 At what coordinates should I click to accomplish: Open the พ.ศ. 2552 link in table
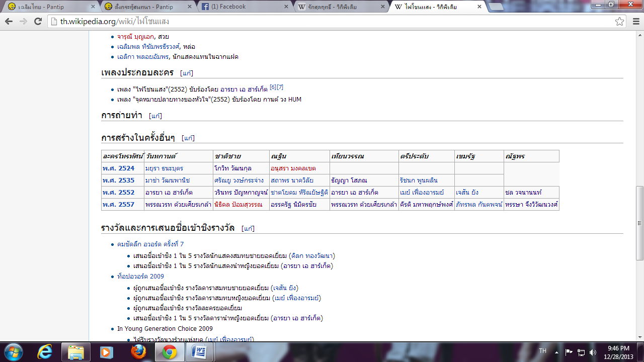(118, 193)
